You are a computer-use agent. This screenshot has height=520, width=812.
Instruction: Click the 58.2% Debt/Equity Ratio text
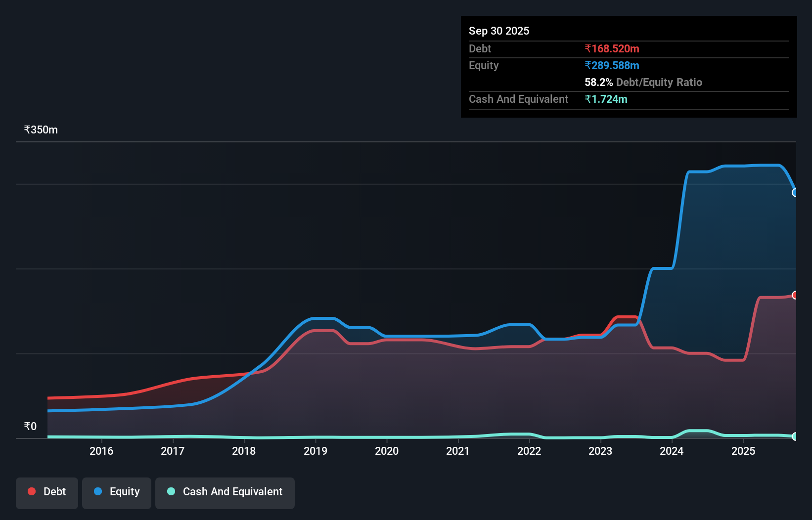point(643,83)
